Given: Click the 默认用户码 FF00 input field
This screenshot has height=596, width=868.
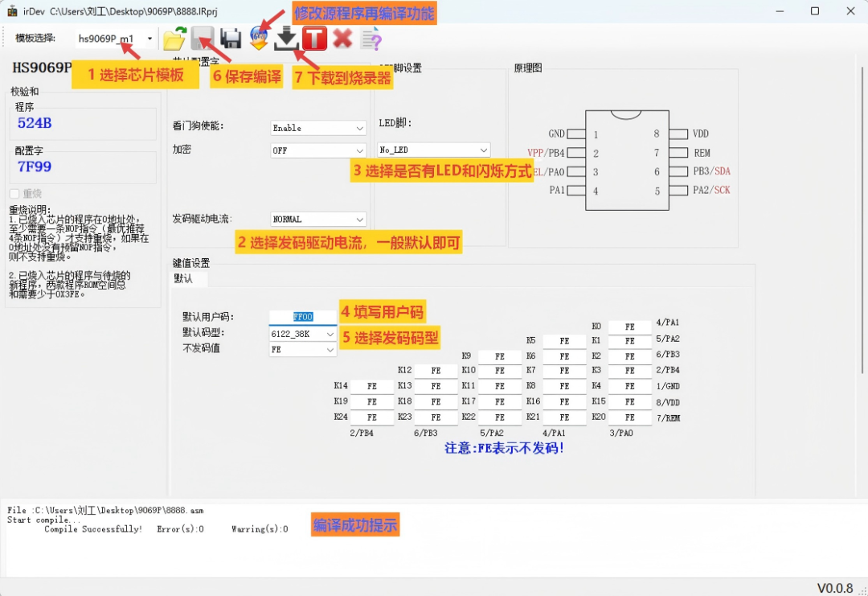Looking at the screenshot, I should [303, 317].
